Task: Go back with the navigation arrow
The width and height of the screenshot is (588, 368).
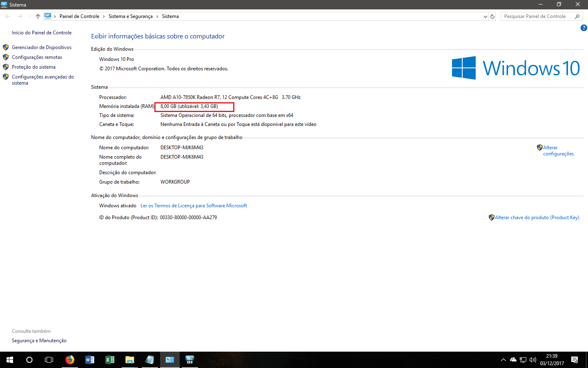Action: tap(8, 16)
